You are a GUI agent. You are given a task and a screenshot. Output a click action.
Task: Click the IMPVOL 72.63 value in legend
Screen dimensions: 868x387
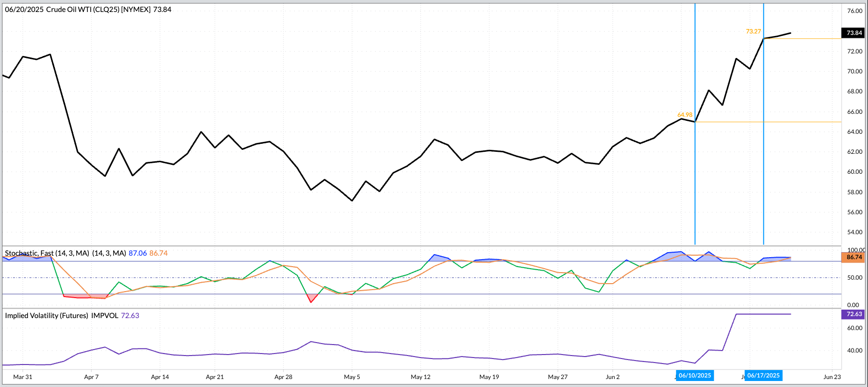click(130, 316)
